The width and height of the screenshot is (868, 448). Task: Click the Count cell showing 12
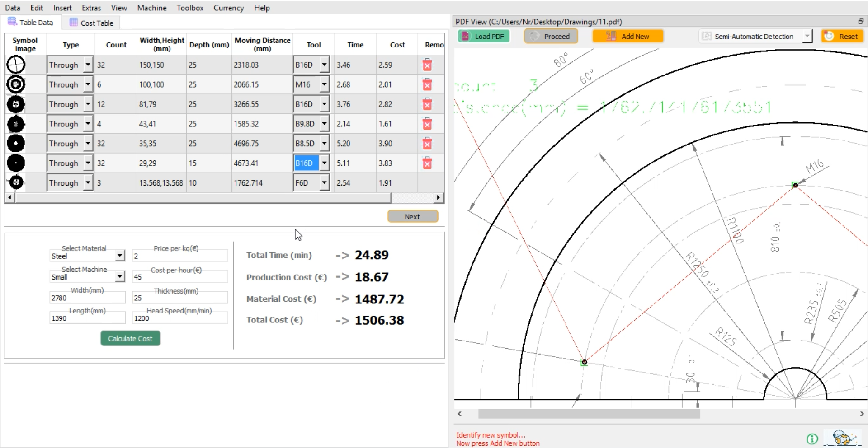[116, 104]
